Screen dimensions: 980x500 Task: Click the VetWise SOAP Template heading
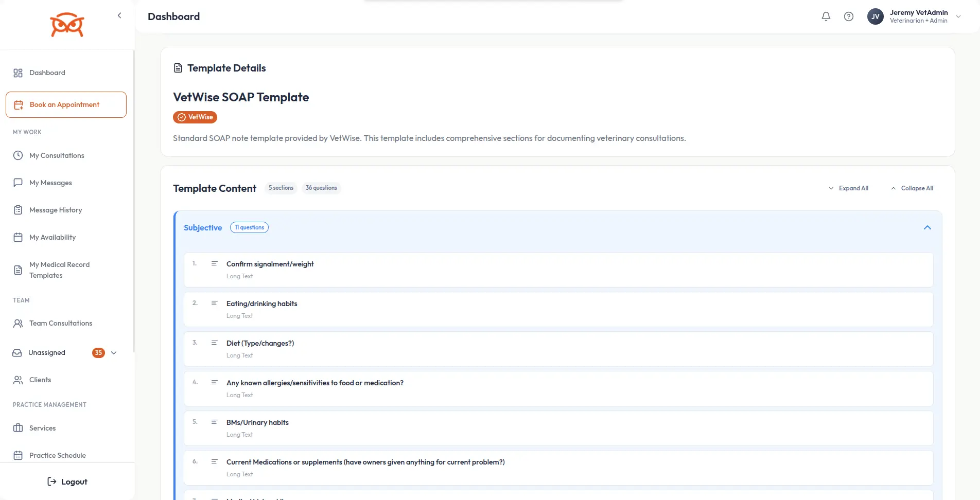pos(241,97)
